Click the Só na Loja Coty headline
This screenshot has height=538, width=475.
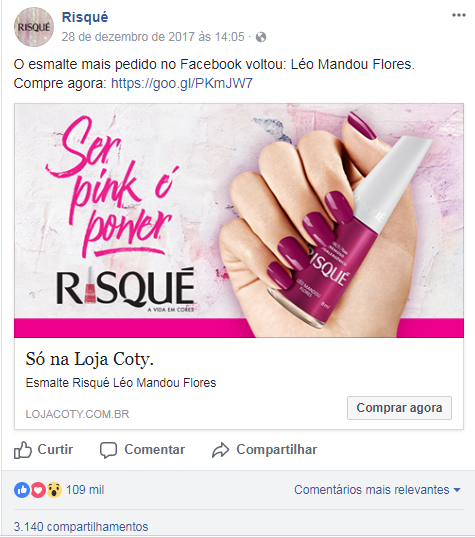click(x=90, y=359)
